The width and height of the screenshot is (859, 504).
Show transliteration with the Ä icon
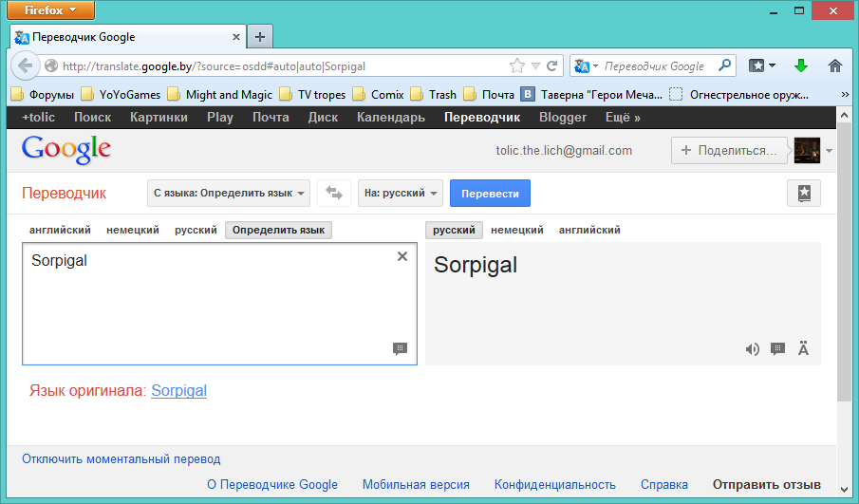(803, 349)
